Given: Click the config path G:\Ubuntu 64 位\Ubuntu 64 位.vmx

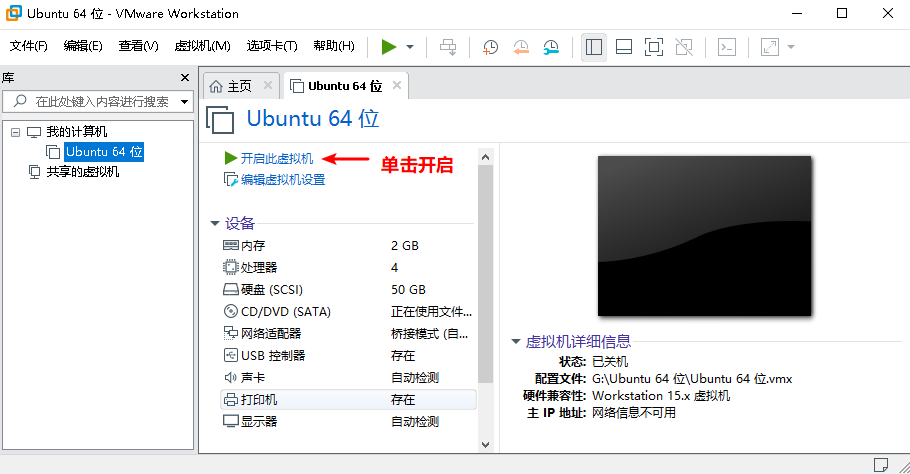Looking at the screenshot, I should pyautogui.click(x=692, y=379).
